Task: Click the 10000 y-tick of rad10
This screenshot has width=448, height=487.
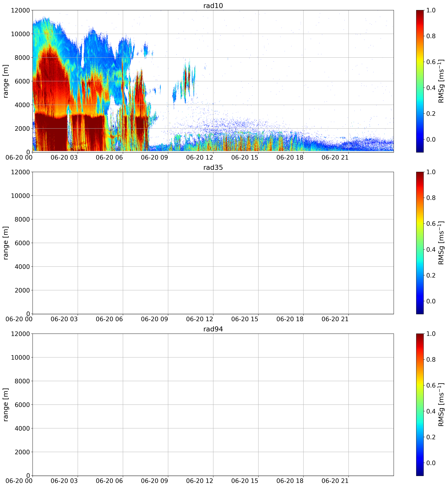Action: [x=20, y=34]
